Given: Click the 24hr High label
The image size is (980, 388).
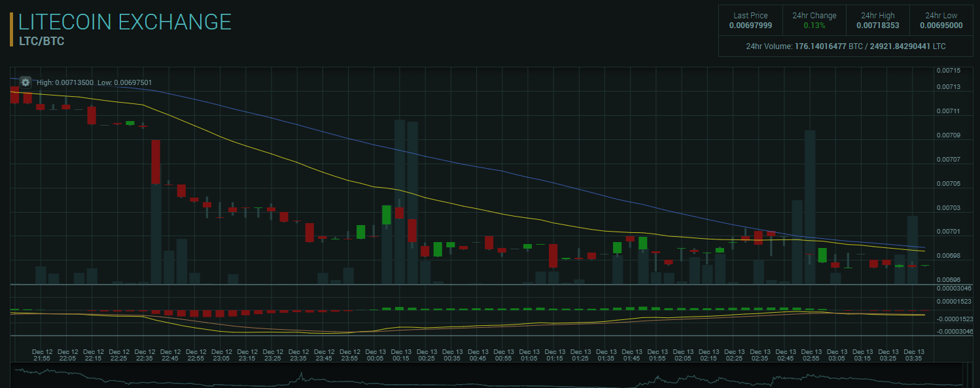Looking at the screenshot, I should (x=877, y=16).
